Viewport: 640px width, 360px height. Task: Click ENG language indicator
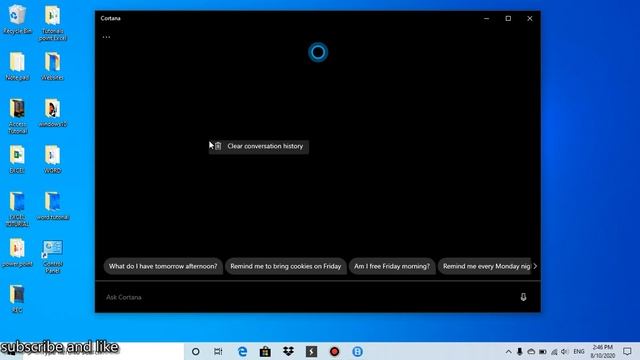tap(579, 351)
